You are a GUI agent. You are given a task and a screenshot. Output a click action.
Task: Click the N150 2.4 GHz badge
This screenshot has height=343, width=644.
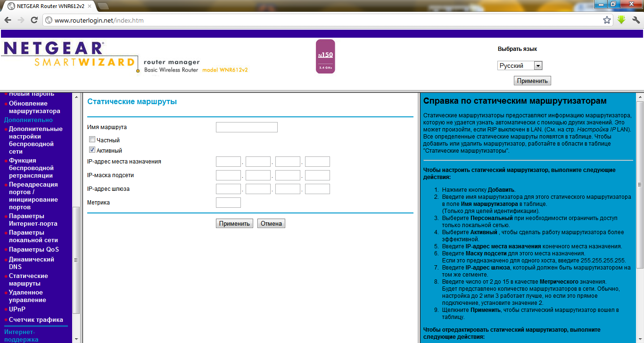(x=325, y=57)
